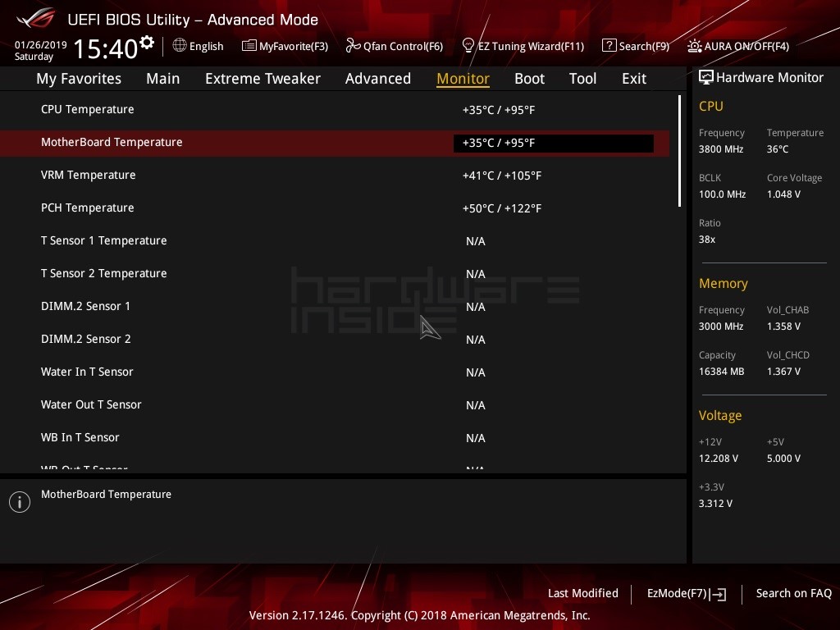Image resolution: width=840 pixels, height=630 pixels.
Task: Select the VRM Temperature row
Action: click(335, 176)
